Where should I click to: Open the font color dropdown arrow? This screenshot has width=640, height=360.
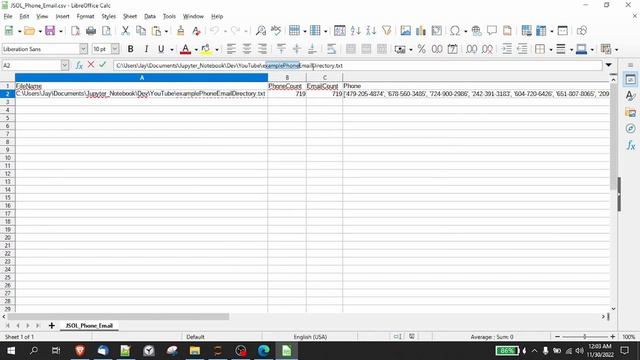pyautogui.click(x=196, y=50)
